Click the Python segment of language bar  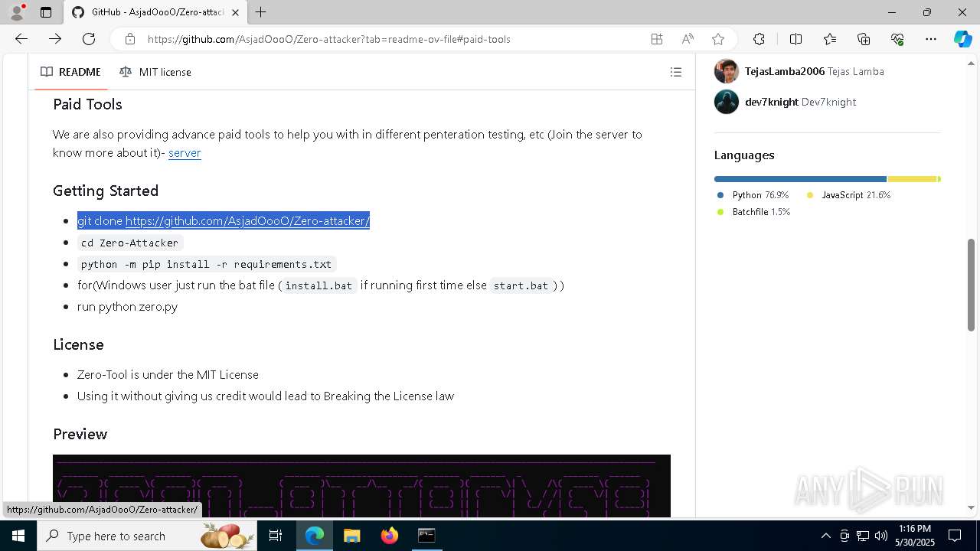800,179
